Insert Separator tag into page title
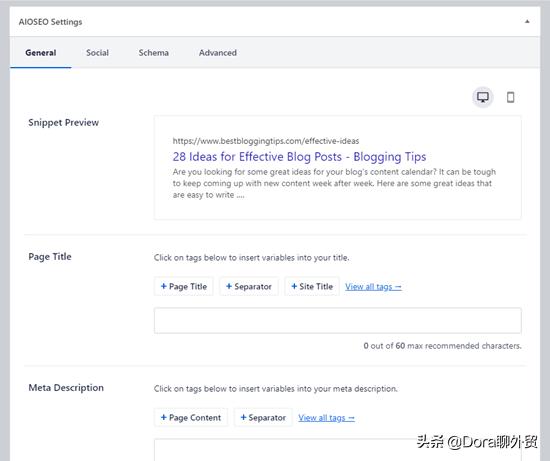Viewport: 550px width, 461px height. 249,287
